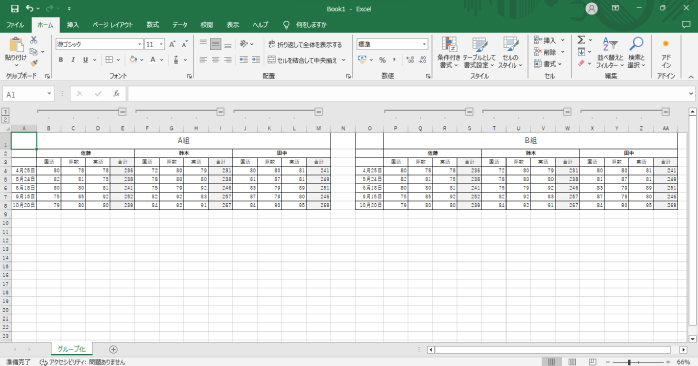
Task: Click the Add-ins アドイン icon
Action: coord(666,53)
